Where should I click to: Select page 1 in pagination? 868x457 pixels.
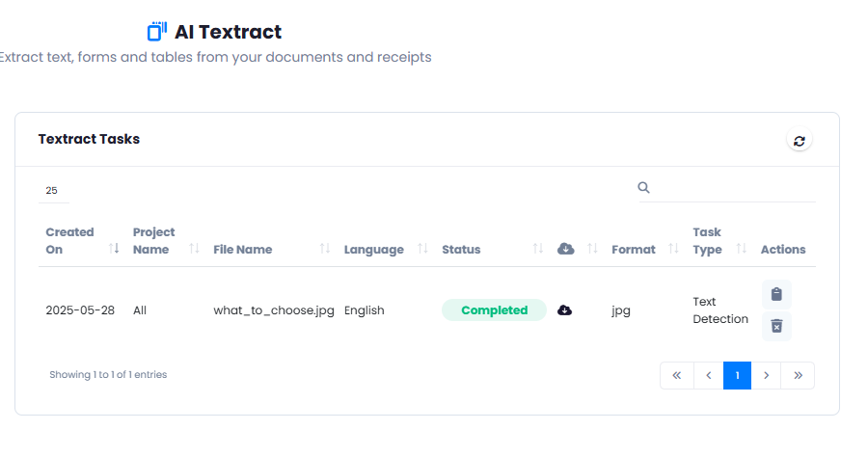(x=738, y=376)
